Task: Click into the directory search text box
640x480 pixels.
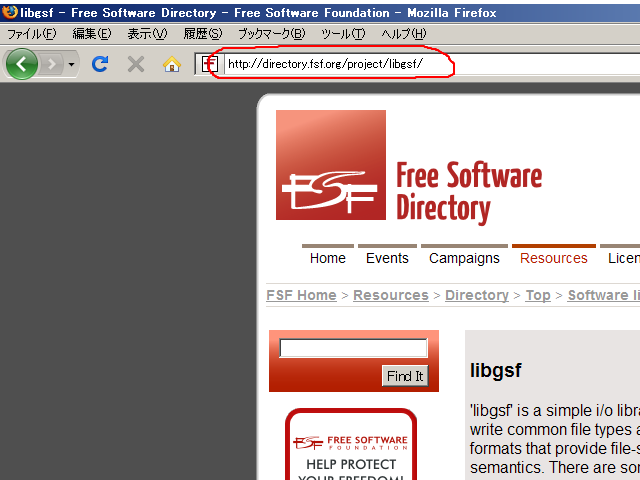Action: [x=353, y=348]
